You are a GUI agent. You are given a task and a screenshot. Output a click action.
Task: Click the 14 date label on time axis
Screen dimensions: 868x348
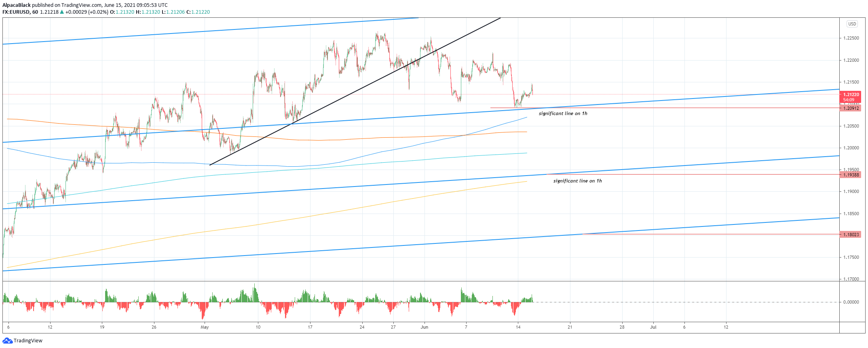518,327
